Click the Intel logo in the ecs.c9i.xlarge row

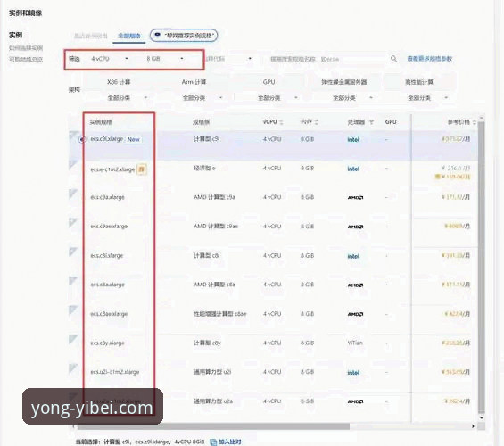[353, 139]
